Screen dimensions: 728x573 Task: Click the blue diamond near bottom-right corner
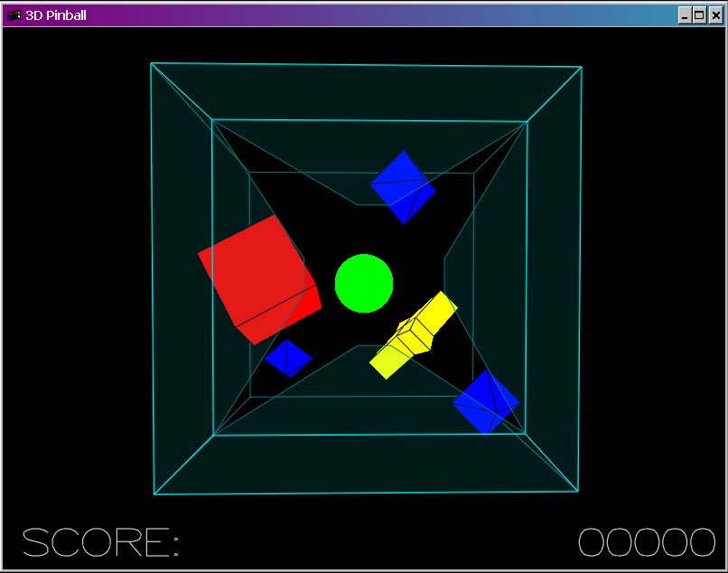tap(486, 402)
